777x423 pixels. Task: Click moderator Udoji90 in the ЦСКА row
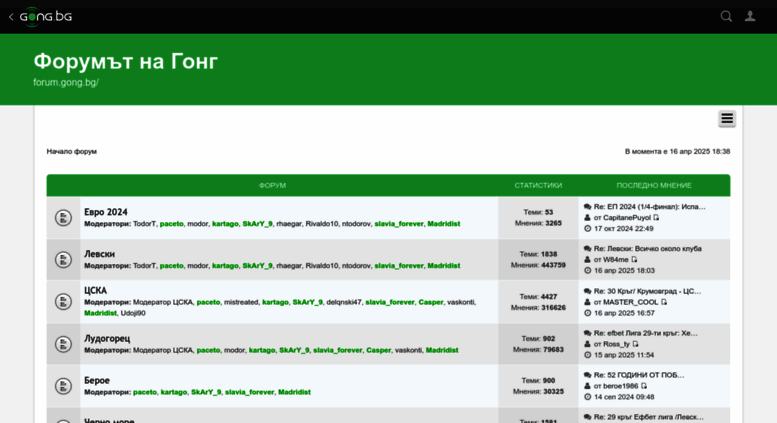pos(133,313)
